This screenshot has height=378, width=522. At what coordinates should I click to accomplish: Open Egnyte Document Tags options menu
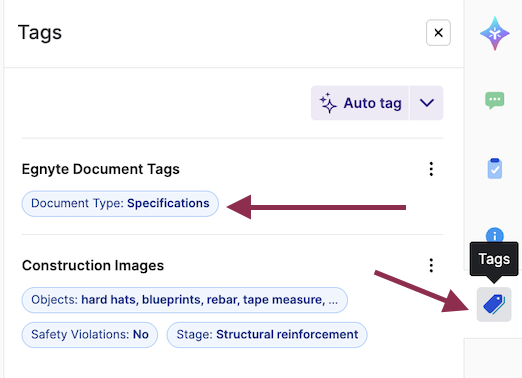[x=431, y=169]
